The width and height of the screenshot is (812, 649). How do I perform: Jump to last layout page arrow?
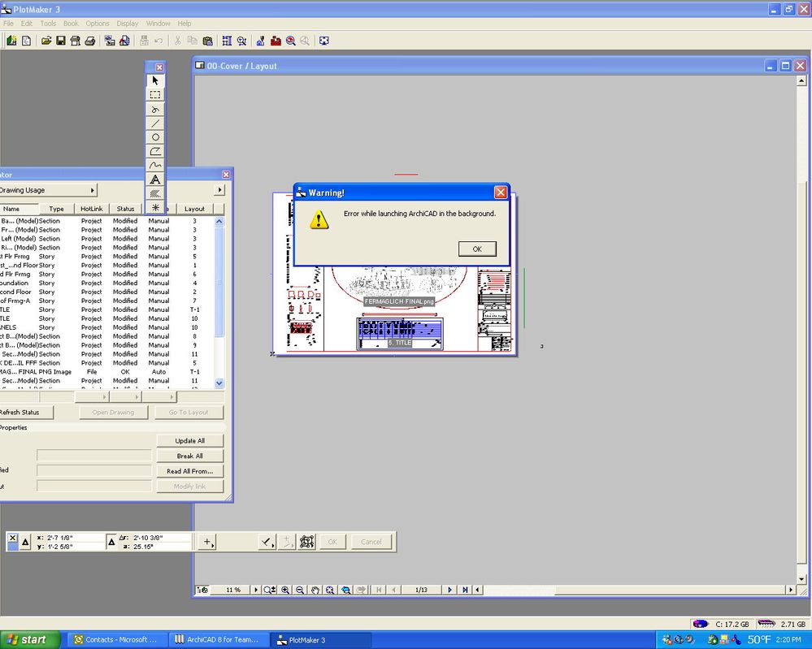coord(464,590)
